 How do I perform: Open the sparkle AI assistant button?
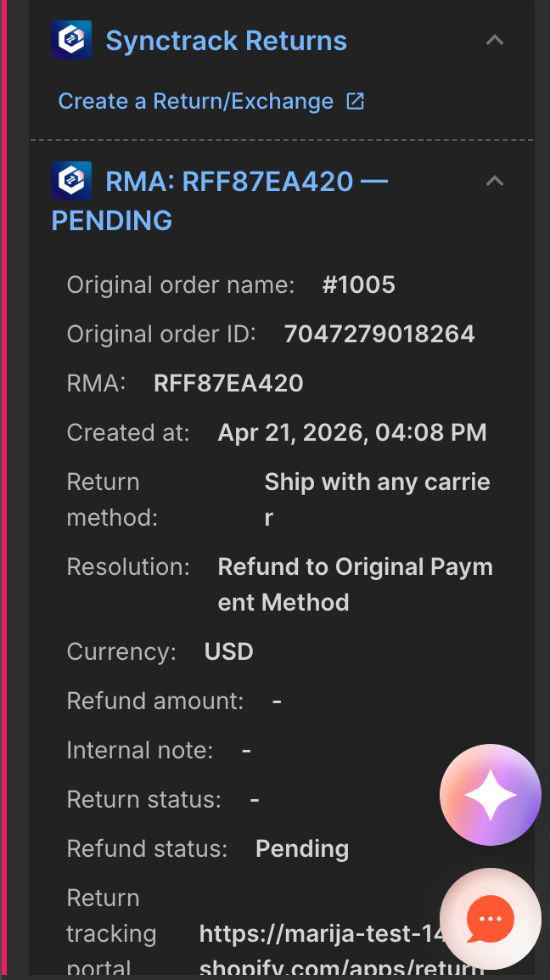coord(490,795)
